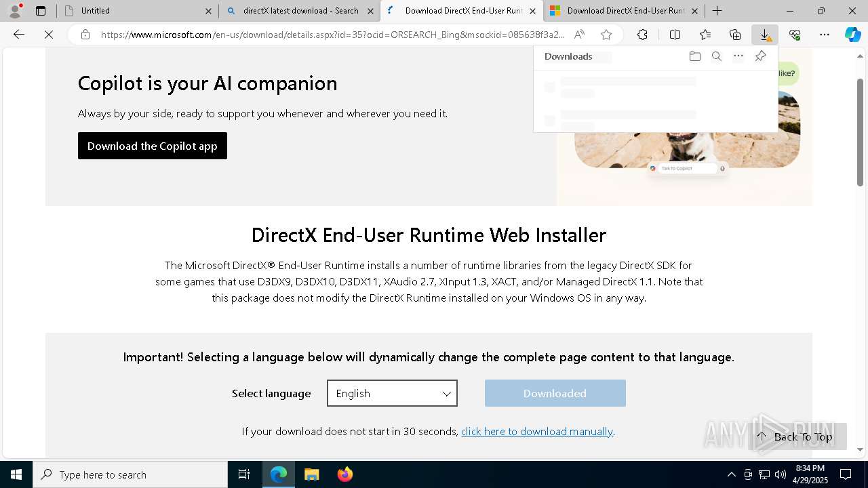Go back to previous page
This screenshot has height=488, width=868.
point(19,35)
